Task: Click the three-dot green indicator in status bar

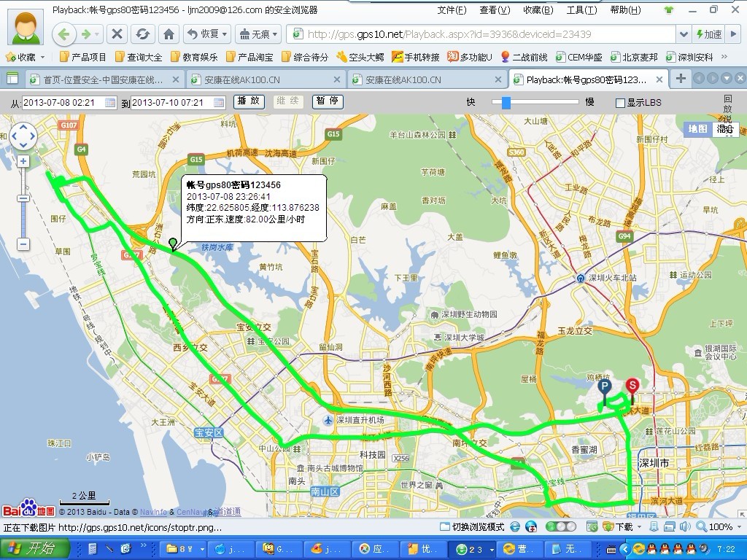Action: pos(561,526)
